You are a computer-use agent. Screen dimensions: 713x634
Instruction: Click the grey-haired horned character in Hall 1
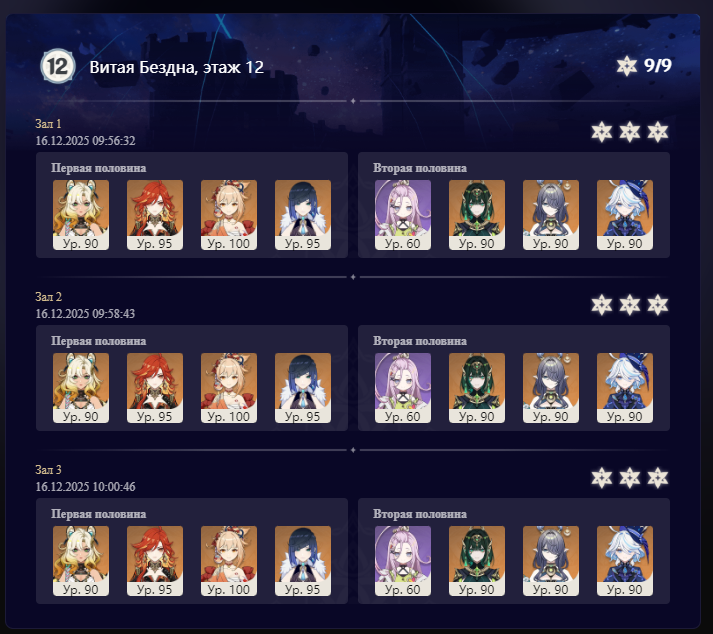tap(551, 215)
